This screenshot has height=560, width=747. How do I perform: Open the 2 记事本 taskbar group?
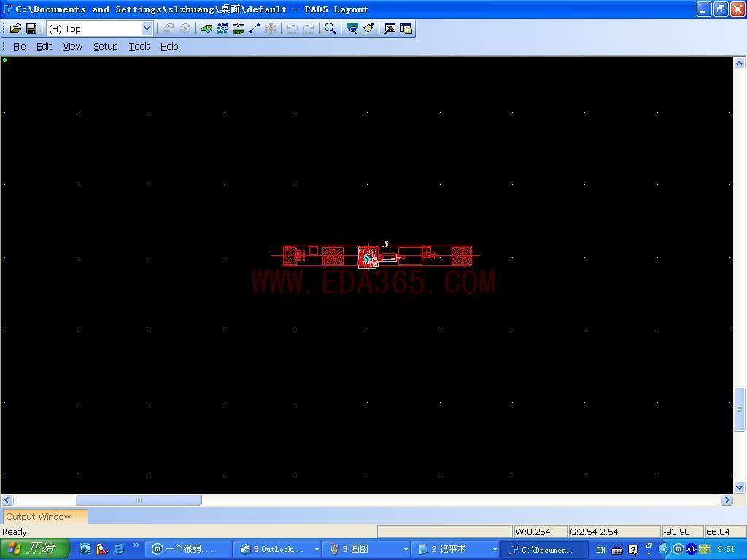click(x=455, y=550)
